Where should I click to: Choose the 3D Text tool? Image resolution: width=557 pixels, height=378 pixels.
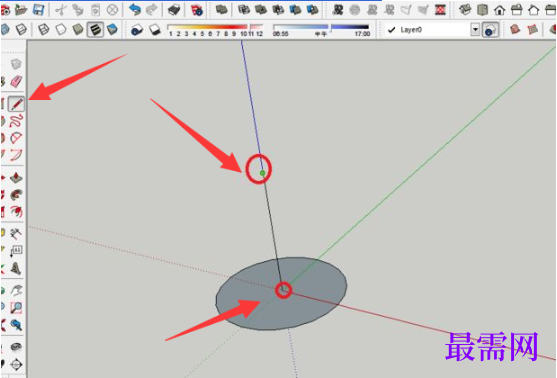(16, 268)
